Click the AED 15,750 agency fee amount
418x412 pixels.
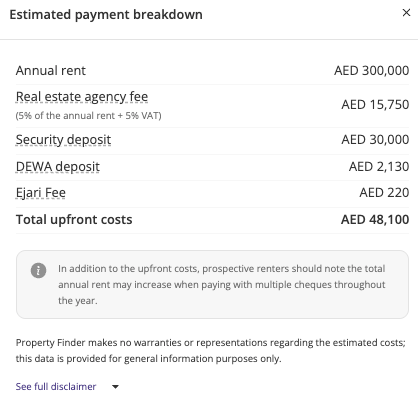(x=375, y=105)
